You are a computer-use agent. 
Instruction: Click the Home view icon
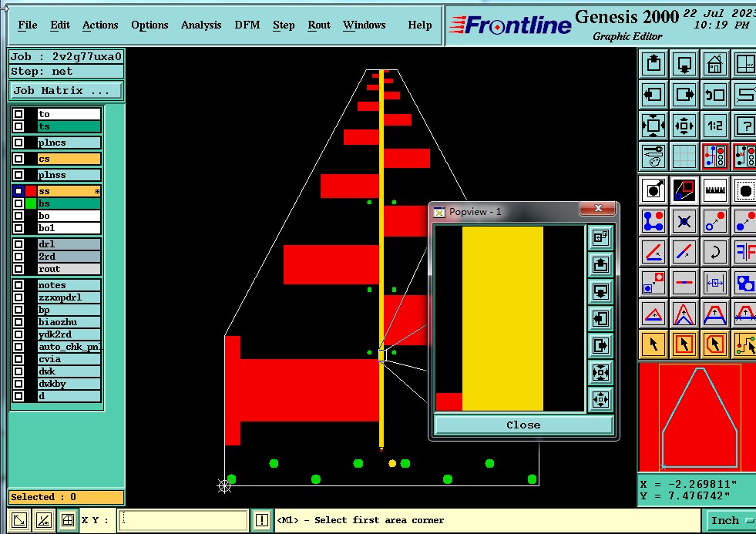pos(714,64)
